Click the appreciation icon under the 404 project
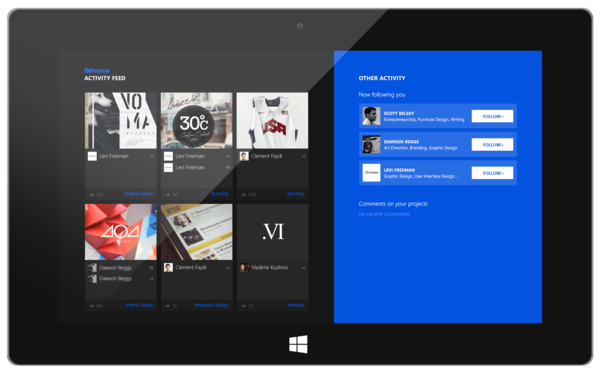600x373 pixels. pyautogui.click(x=91, y=306)
